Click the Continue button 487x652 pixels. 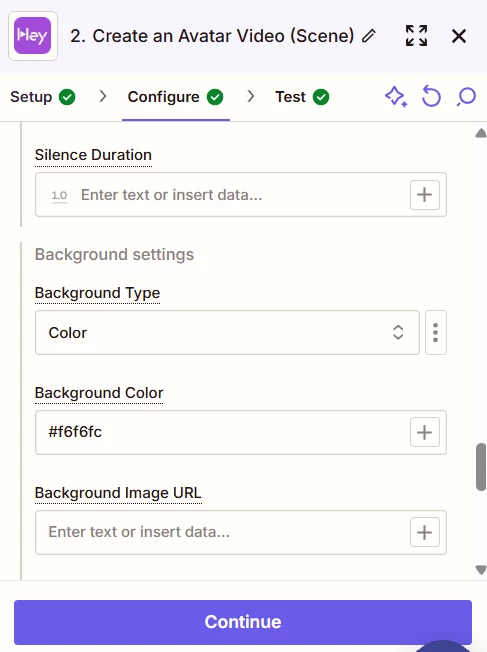click(243, 622)
